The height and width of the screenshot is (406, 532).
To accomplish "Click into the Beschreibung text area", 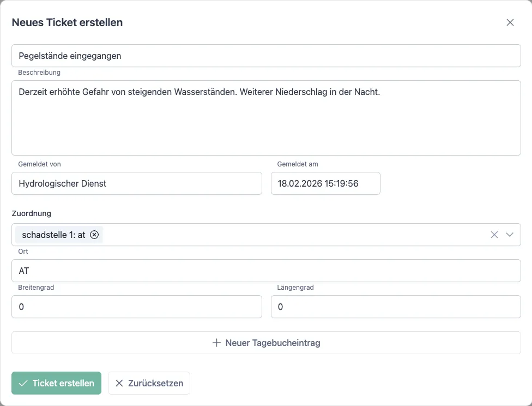I will coord(266,118).
